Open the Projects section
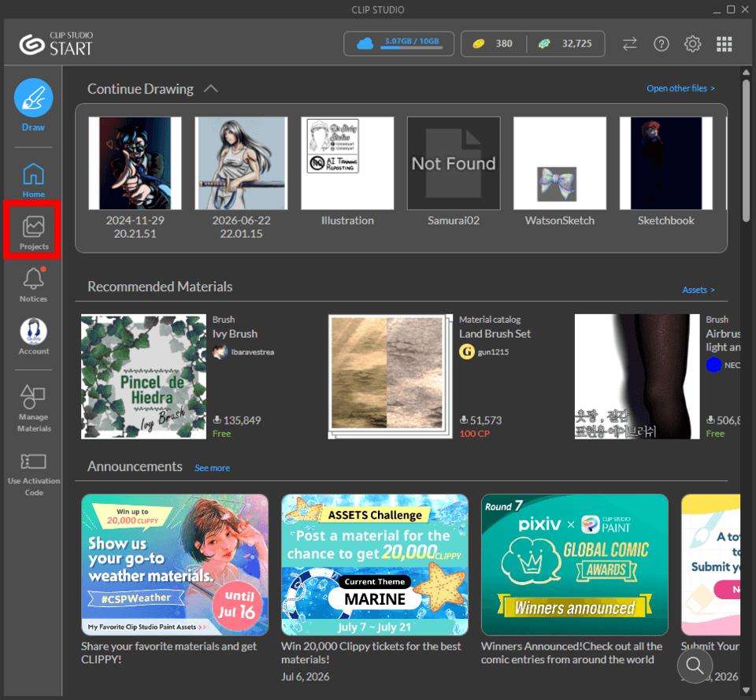 [x=33, y=233]
